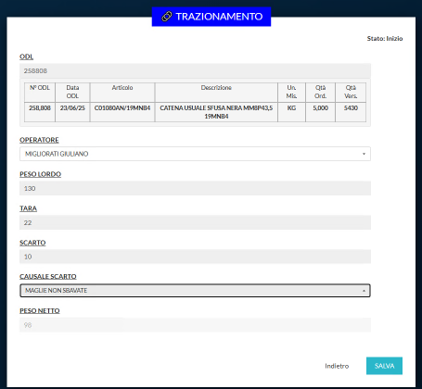Click the PESO LORDO field with 130

(195, 188)
